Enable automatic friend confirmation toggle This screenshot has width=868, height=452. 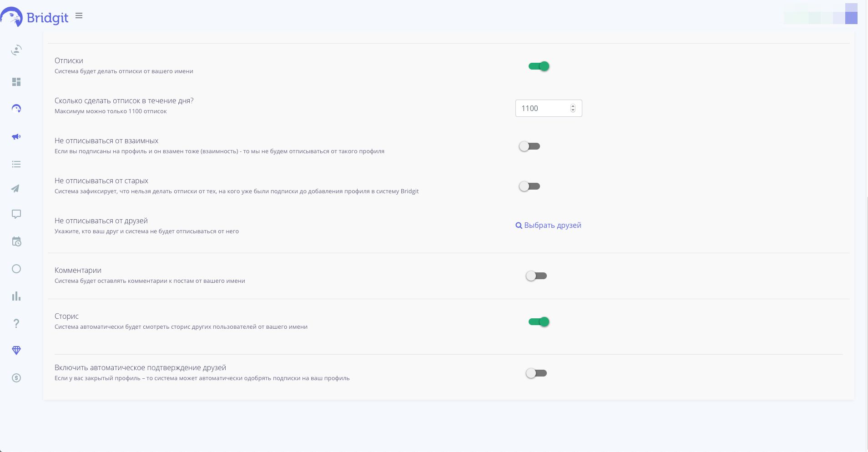(x=536, y=373)
